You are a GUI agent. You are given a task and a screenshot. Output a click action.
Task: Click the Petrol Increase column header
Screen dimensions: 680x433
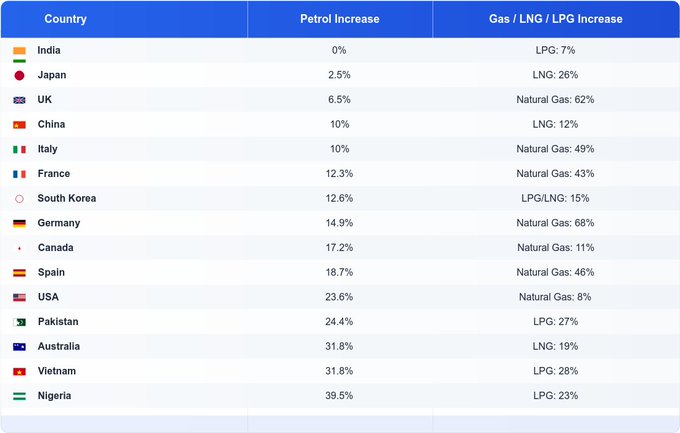coord(339,19)
